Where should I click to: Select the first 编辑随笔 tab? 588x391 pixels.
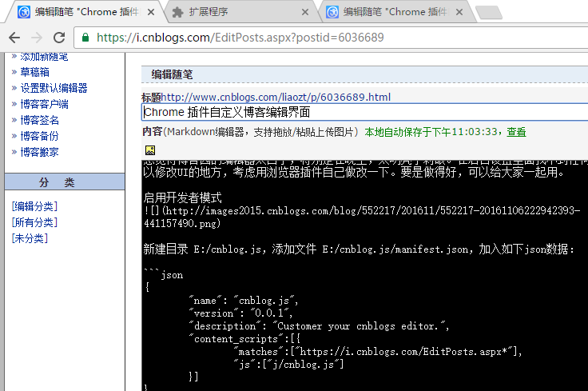[85, 12]
